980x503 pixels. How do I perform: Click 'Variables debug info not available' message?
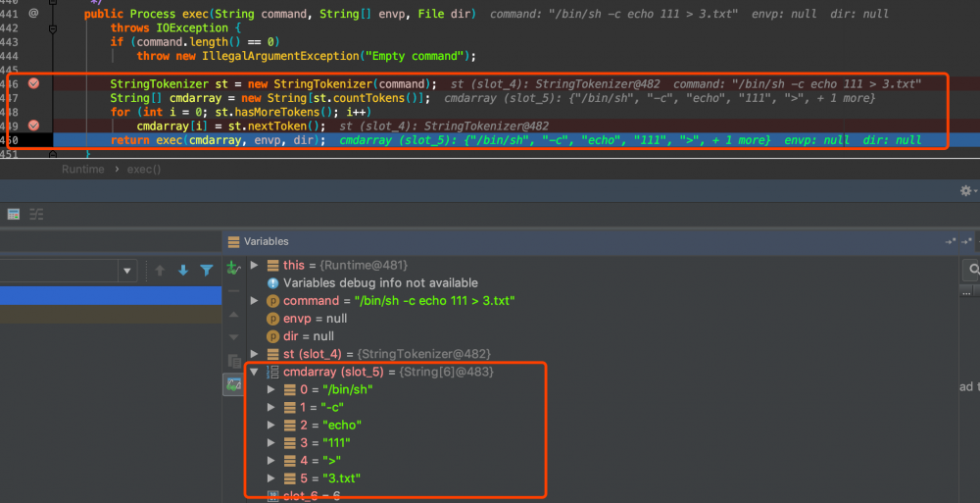(380, 283)
